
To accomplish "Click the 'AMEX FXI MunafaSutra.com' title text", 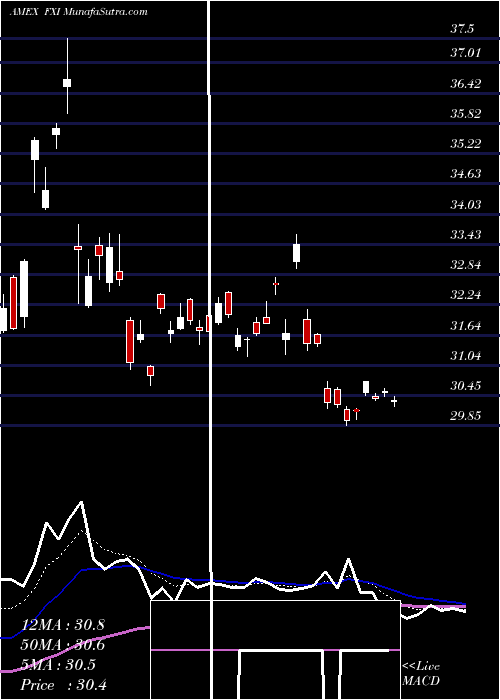I will (78, 12).
